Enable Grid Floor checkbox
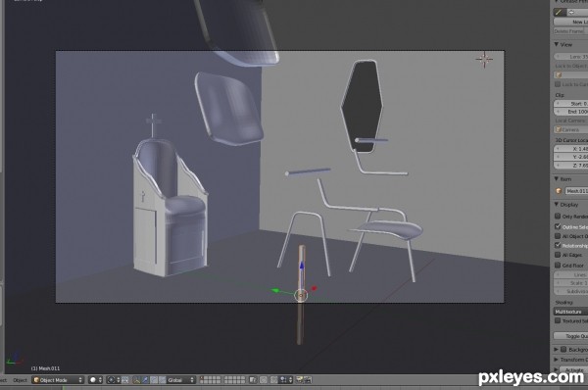The width and height of the screenshot is (588, 390). [558, 266]
